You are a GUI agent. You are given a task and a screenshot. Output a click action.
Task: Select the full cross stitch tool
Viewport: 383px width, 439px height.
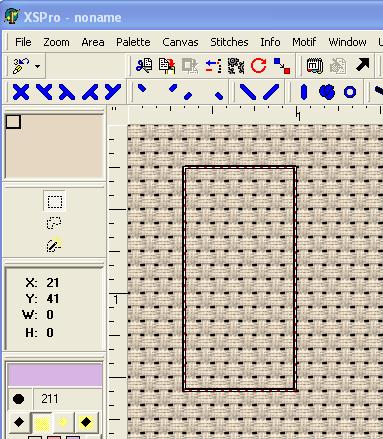[21, 92]
